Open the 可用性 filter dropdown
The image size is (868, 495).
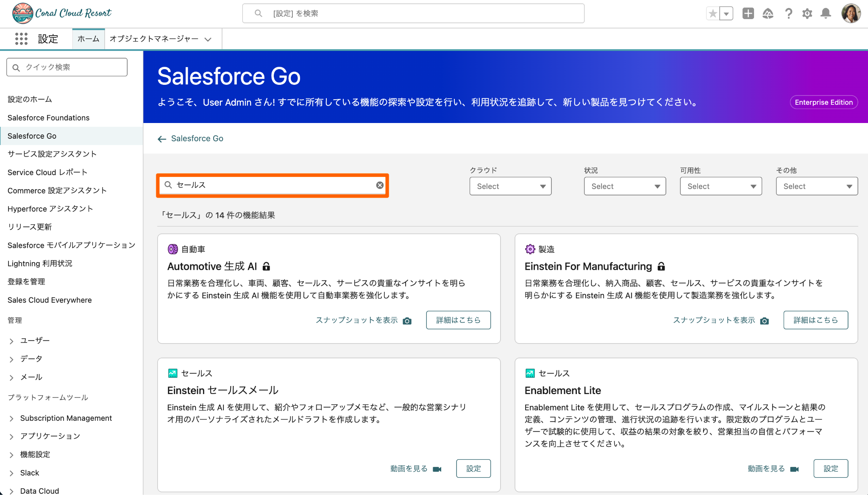coord(721,186)
